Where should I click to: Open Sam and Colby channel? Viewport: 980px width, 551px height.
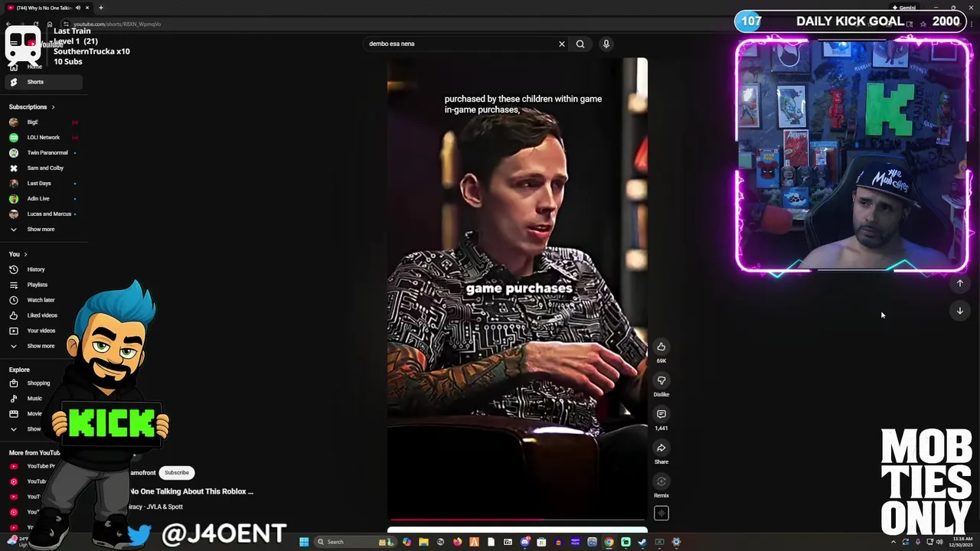click(x=45, y=168)
